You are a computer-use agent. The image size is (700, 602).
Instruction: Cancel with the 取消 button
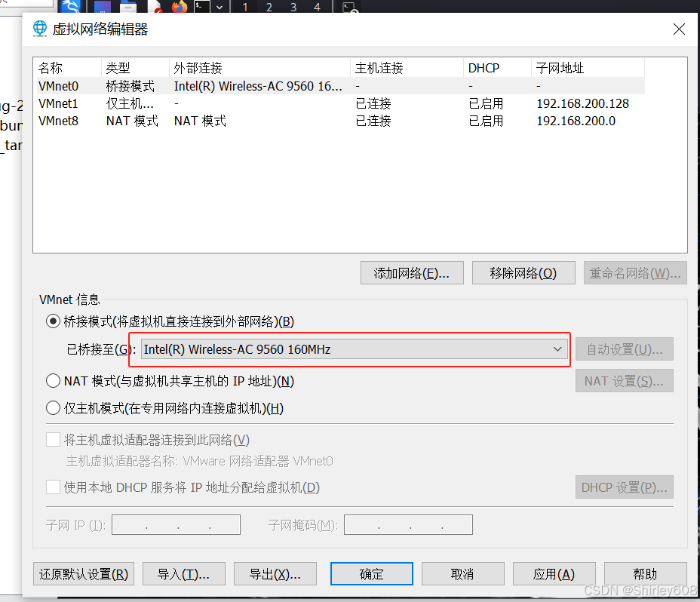point(463,574)
